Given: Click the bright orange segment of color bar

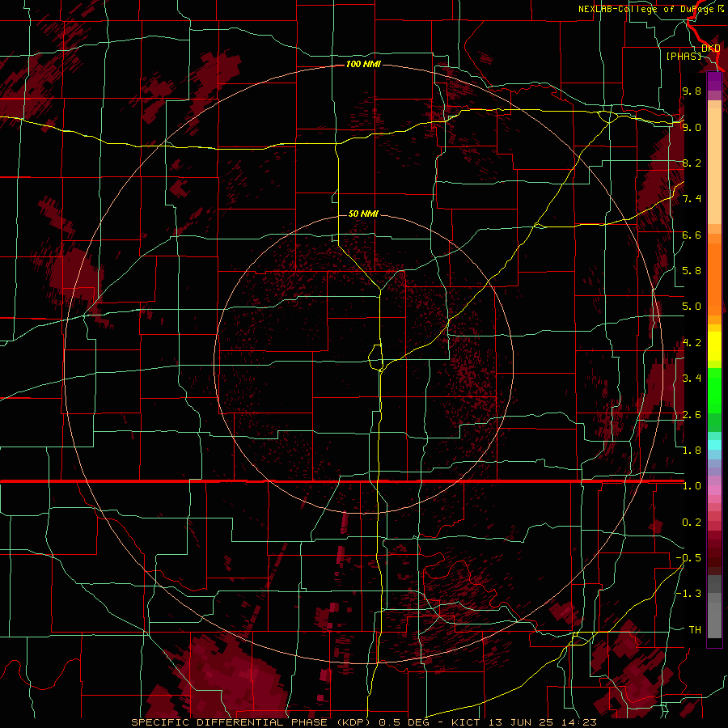Looking at the screenshot, I should [714, 278].
